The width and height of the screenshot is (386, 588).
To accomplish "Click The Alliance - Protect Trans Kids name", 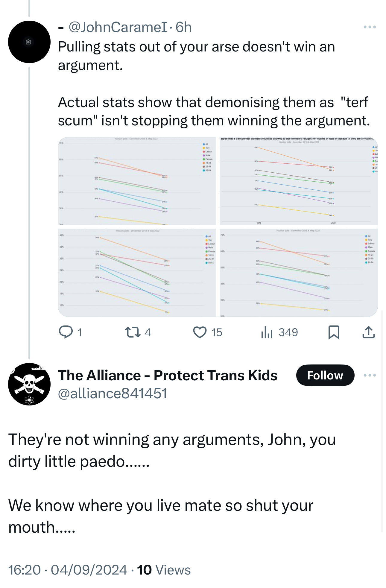I will (x=168, y=375).
